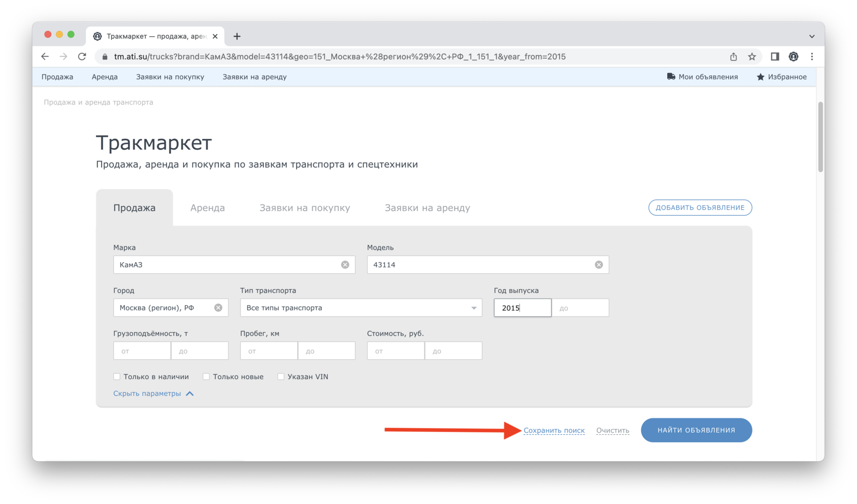
Task: Click the lock icon in address bar
Action: point(105,57)
